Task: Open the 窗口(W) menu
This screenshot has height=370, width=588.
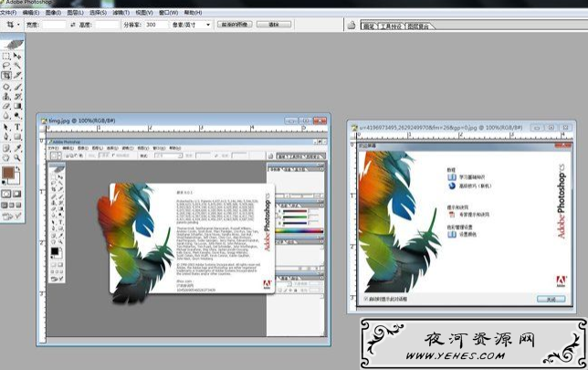Action: coord(168,13)
